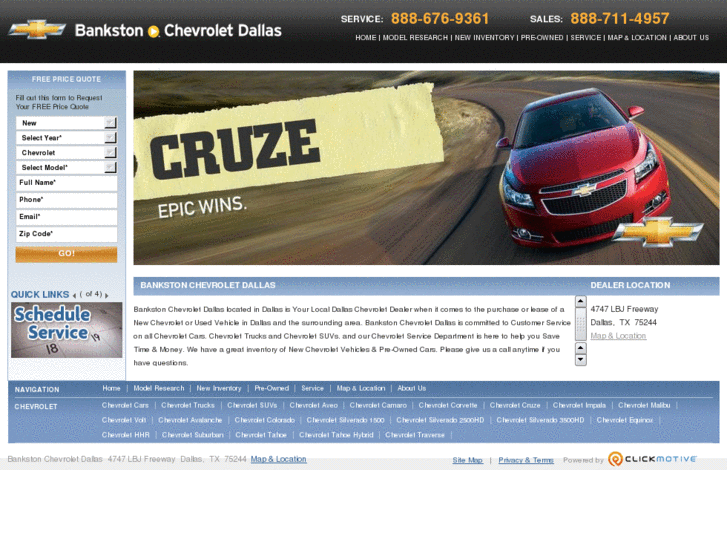The width and height of the screenshot is (727, 545).
Task: Click Home in the bottom navigation
Action: click(111, 388)
